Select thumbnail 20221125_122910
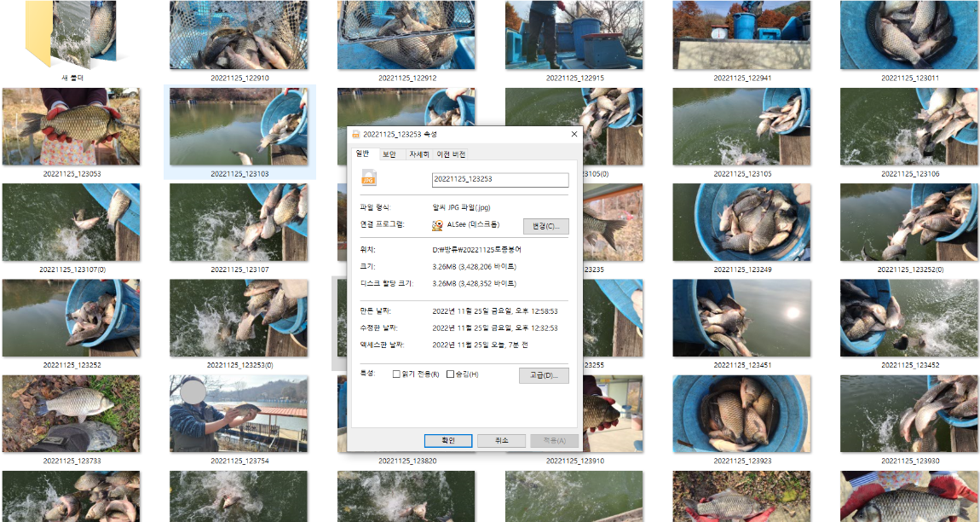The image size is (980, 522). (x=239, y=36)
